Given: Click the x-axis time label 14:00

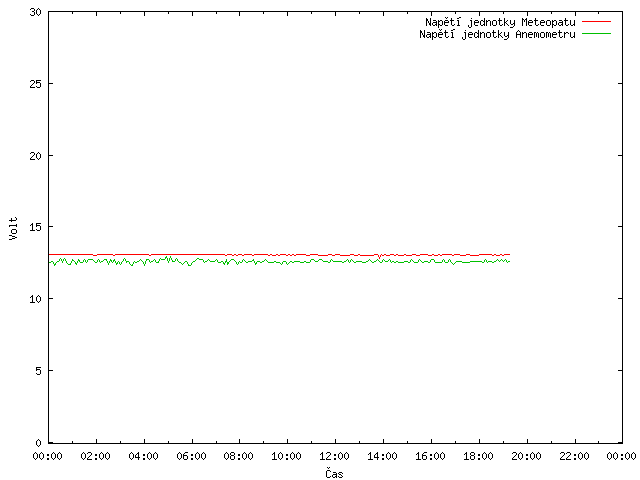Looking at the screenshot, I should (382, 456).
